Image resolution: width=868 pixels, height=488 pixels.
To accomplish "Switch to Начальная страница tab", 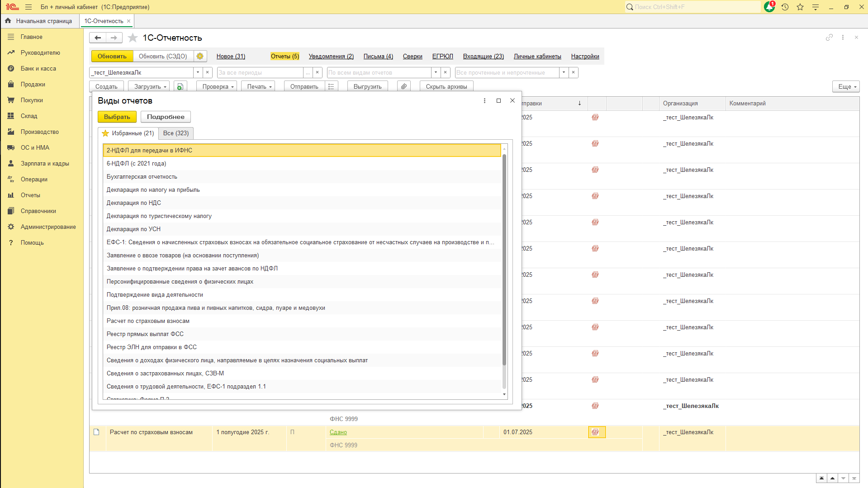I will click(x=39, y=21).
